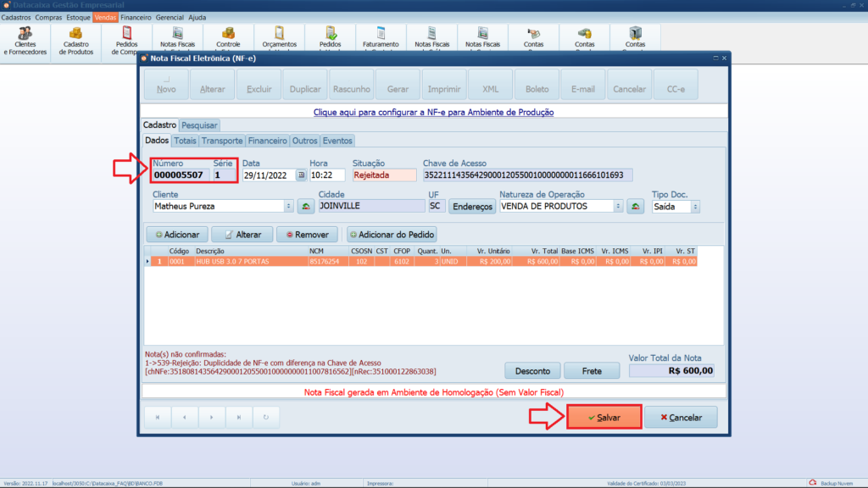Go to the next record with the navigator arrow
Viewport: 868px width, 488px height.
(x=213, y=417)
